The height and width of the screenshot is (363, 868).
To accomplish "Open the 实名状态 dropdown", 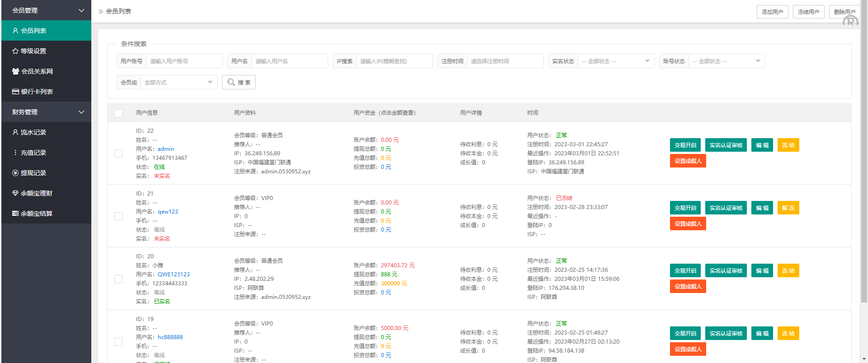I will [x=615, y=61].
